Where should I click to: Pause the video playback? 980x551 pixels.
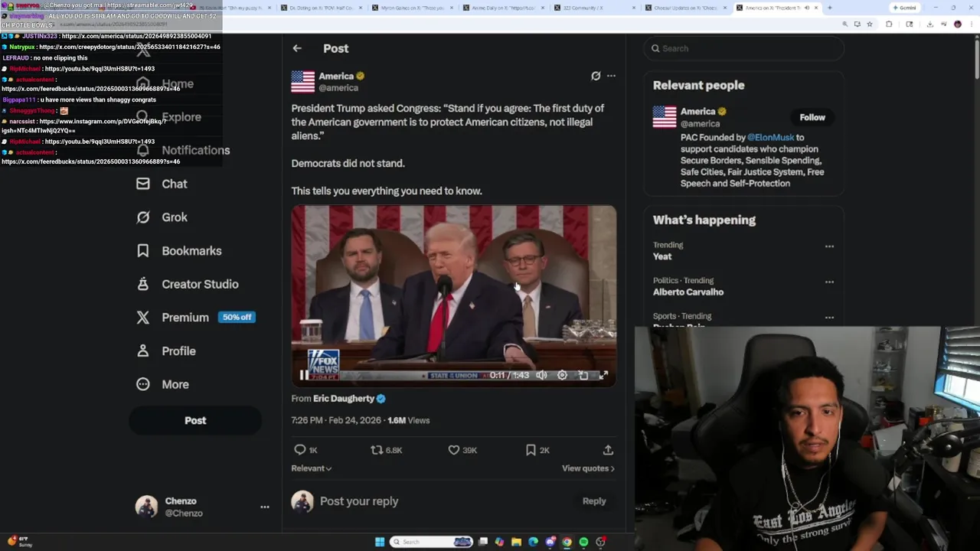tap(304, 375)
